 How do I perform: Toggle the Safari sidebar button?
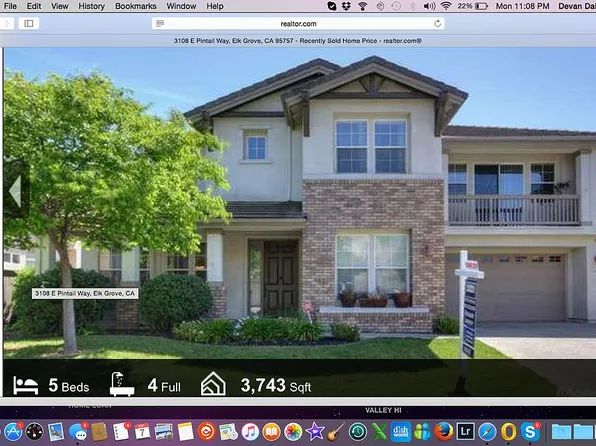[x=29, y=24]
